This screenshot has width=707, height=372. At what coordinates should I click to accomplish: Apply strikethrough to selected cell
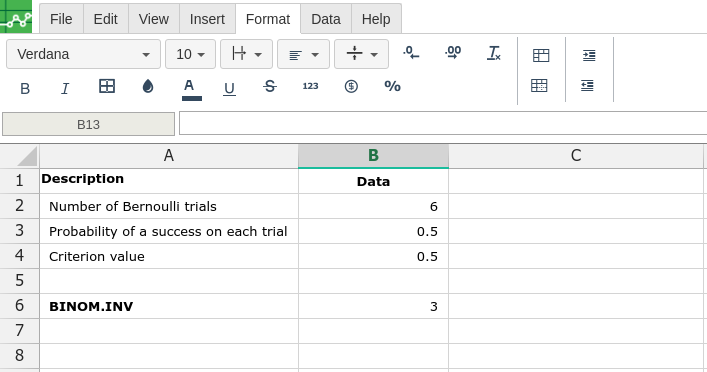[x=270, y=86]
